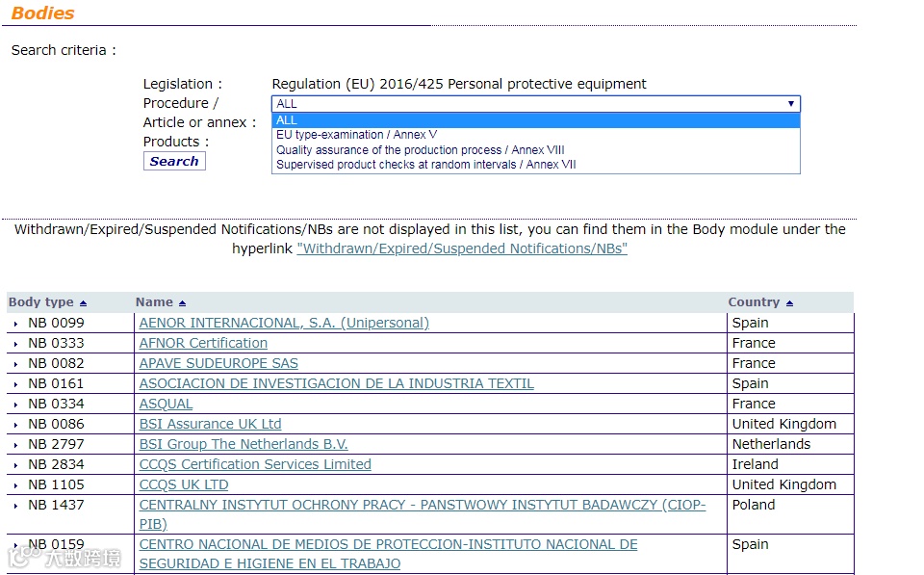Open ASOCIACION DE INVESTIGACION DE LA INDUSTRIA TEXTIL
This screenshot has width=924, height=575.
tap(337, 383)
